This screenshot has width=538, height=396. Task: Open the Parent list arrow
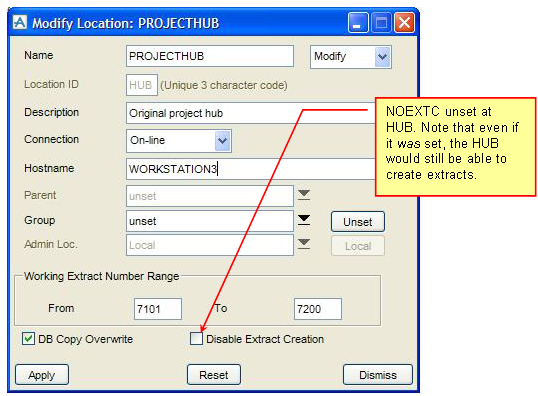pos(304,195)
